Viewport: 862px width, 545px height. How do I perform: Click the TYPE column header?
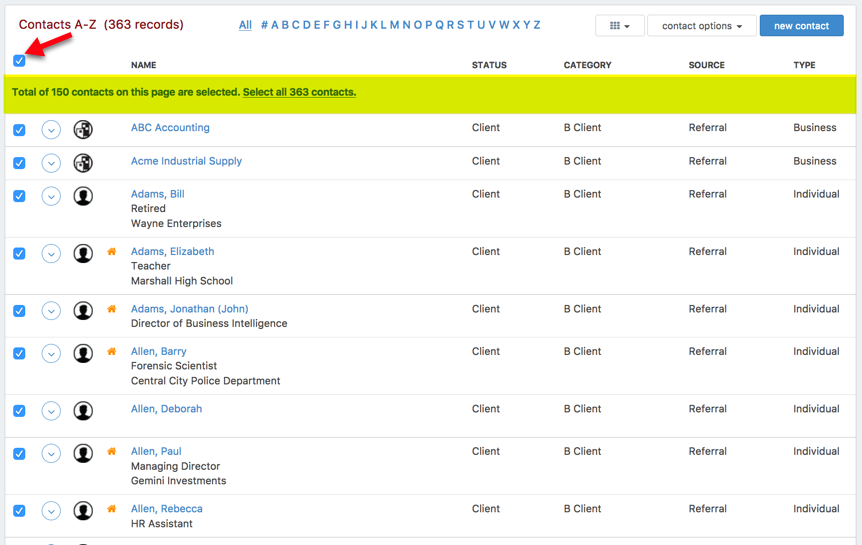804,65
